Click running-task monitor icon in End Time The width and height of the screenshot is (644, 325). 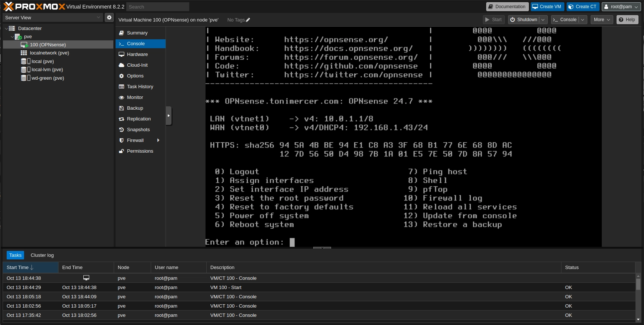[86, 278]
